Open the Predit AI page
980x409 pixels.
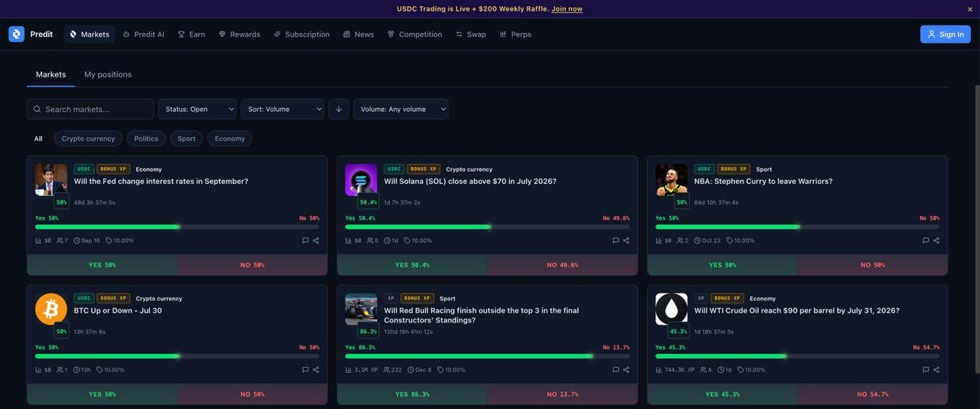pyautogui.click(x=144, y=34)
